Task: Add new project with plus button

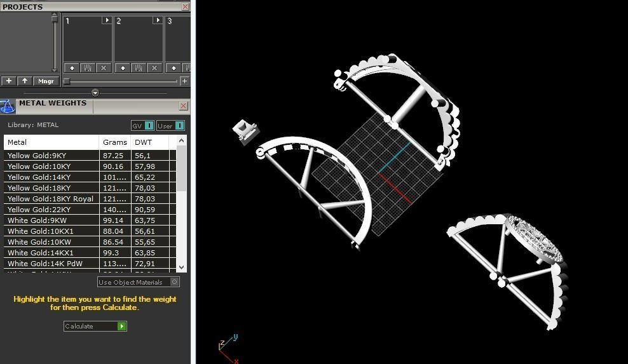Action: [9, 81]
